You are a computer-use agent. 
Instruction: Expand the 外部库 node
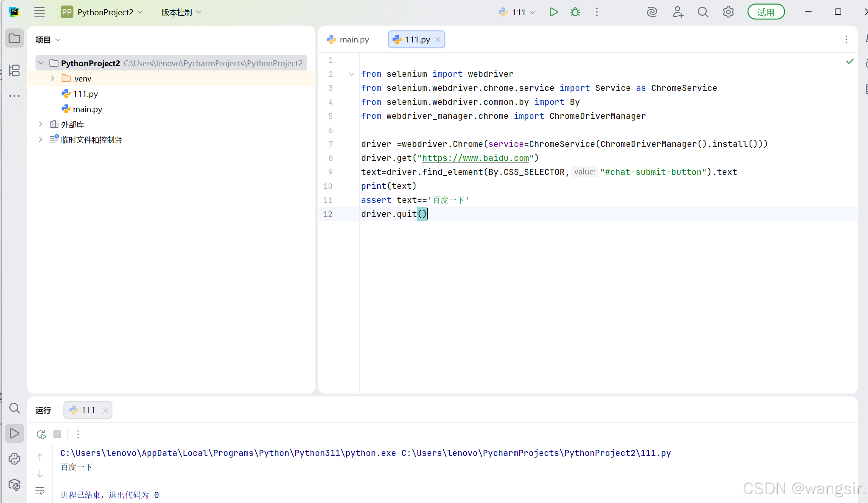pyautogui.click(x=41, y=124)
